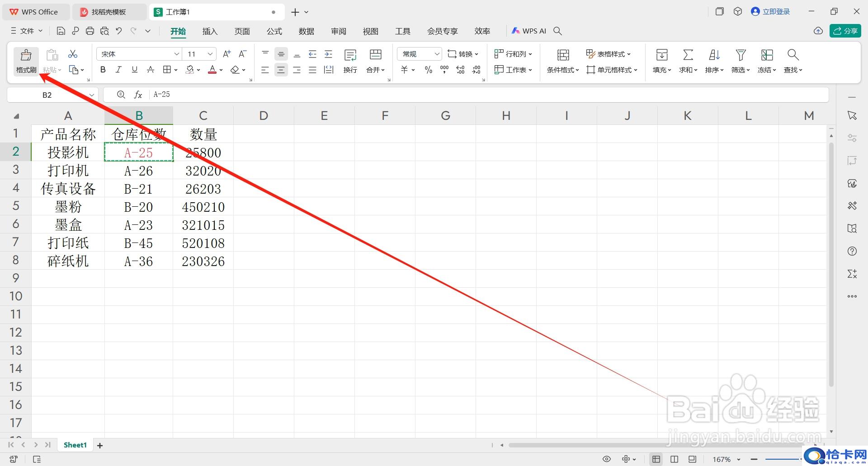Toggle horizontal center alignment
Screen dimensions: 868x466
click(x=281, y=70)
